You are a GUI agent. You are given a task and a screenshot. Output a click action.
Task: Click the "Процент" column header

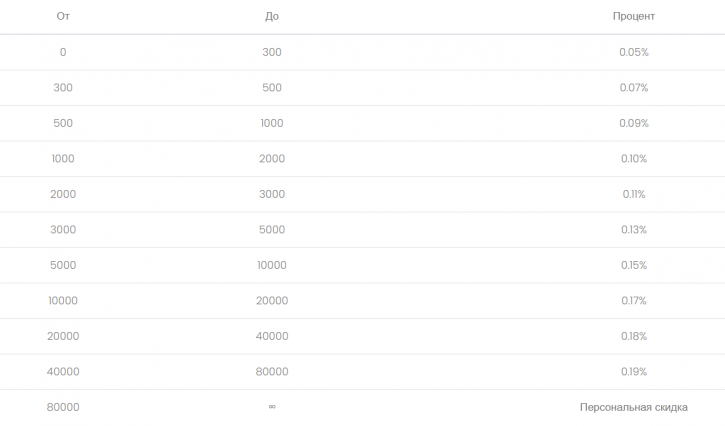[x=634, y=16]
